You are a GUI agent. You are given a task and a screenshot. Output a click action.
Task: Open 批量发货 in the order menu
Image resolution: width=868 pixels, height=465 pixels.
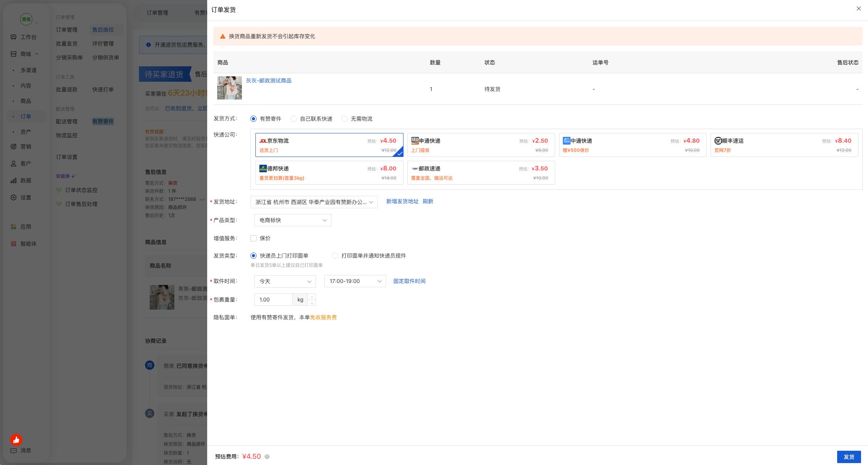click(x=67, y=44)
